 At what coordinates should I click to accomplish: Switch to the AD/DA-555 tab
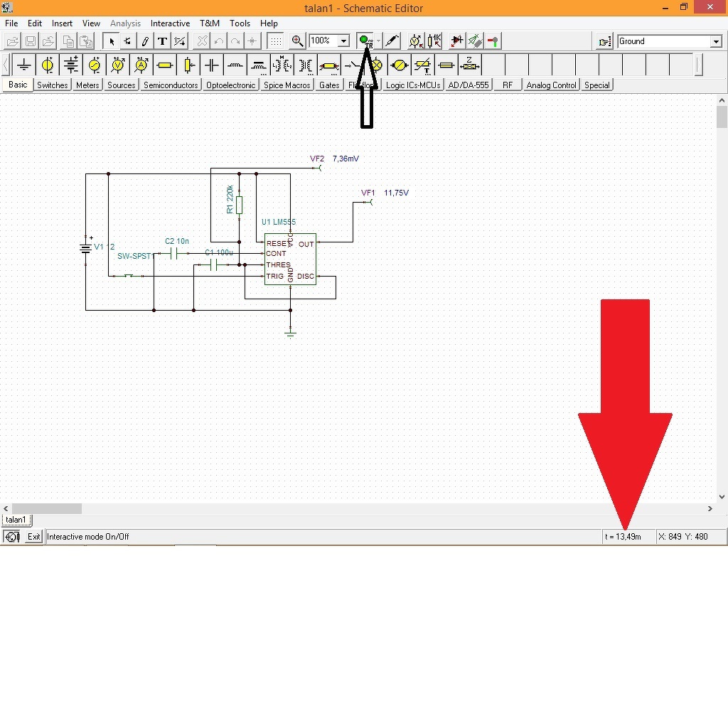click(469, 85)
